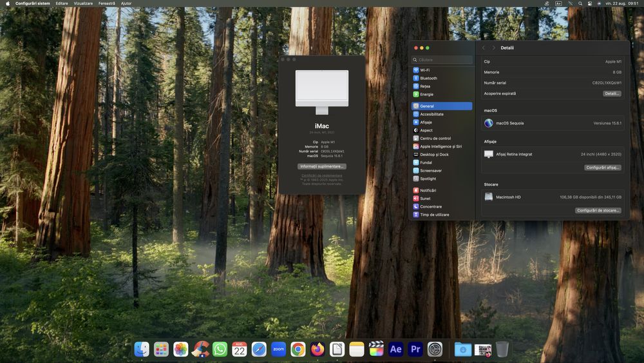
Task: Launch Firefox from the Dock
Action: point(317,349)
